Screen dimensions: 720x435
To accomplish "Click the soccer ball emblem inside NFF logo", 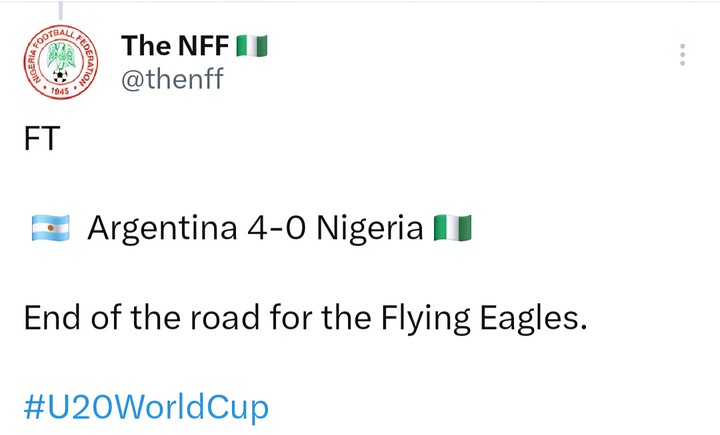I will (x=60, y=75).
